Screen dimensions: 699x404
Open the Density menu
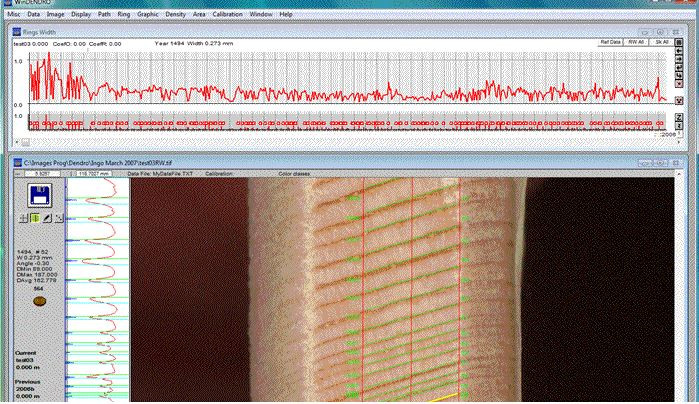tap(175, 14)
